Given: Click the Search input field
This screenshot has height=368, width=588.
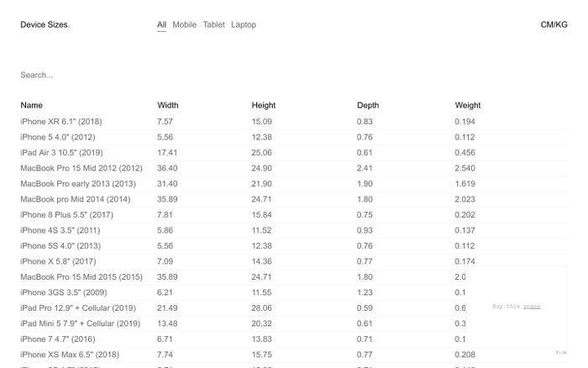Looking at the screenshot, I should (x=294, y=75).
